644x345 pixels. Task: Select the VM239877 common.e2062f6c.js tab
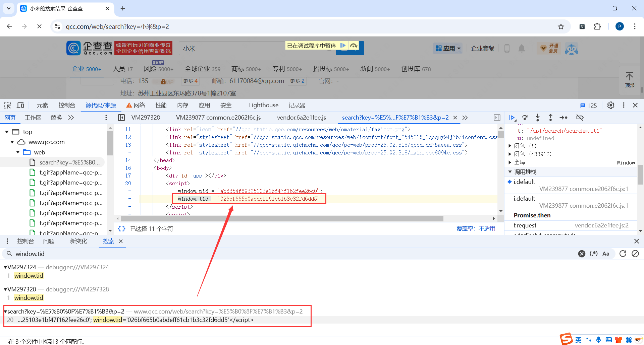tap(218, 118)
